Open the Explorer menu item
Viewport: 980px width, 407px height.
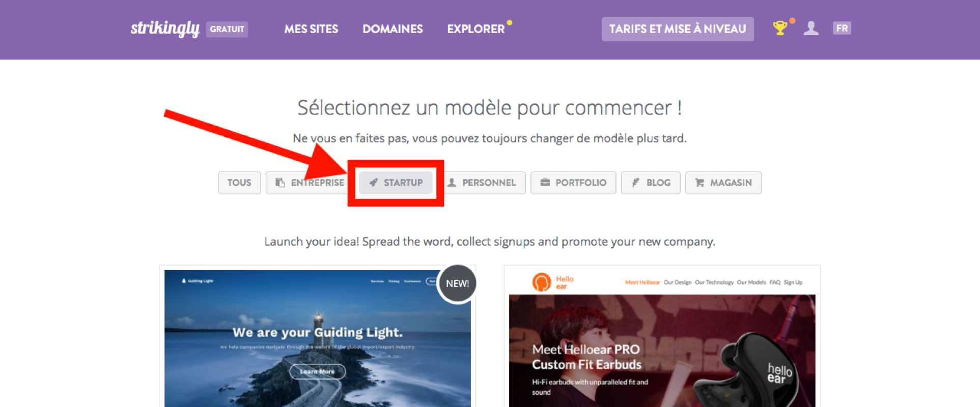476,29
